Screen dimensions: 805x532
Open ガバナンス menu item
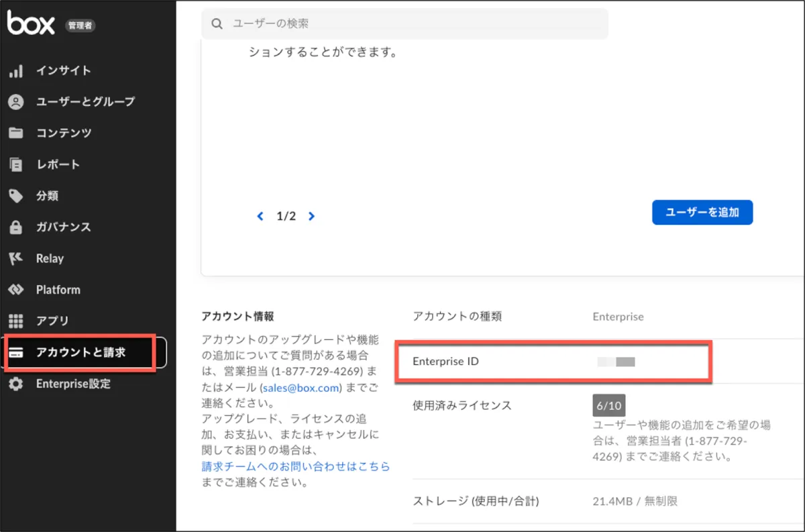point(63,227)
